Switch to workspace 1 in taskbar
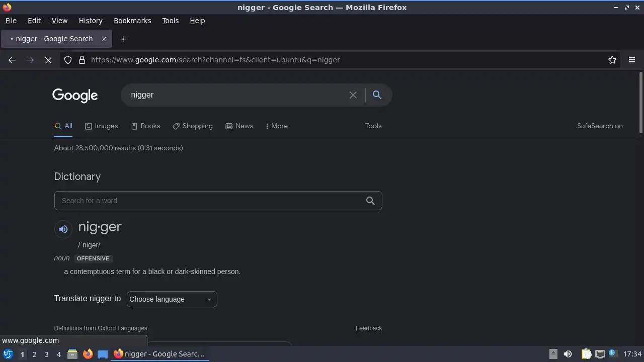The width and height of the screenshot is (644, 362). (22, 354)
